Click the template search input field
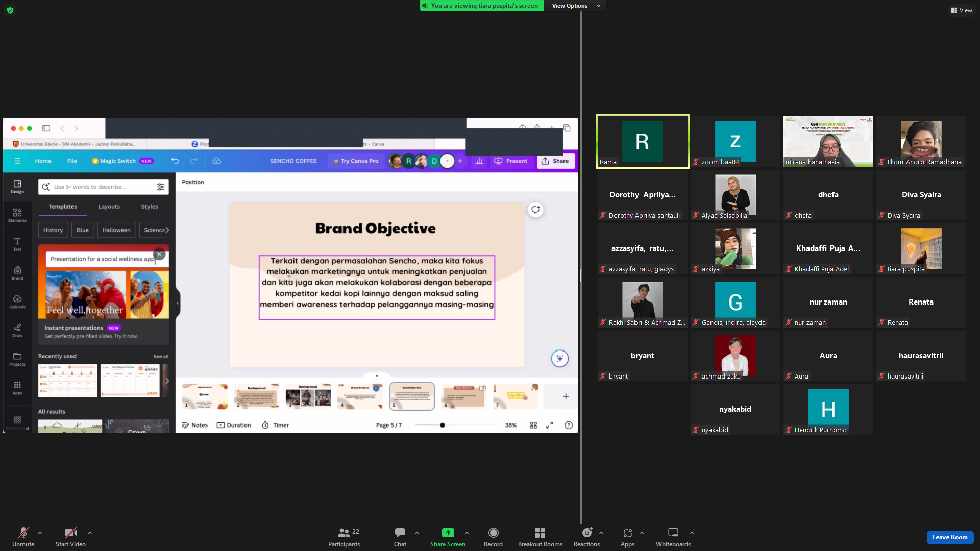The width and height of the screenshot is (980, 551). [103, 187]
